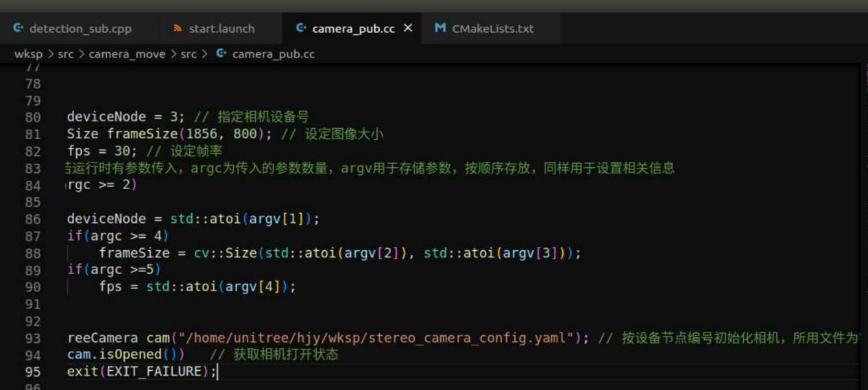The width and height of the screenshot is (868, 390).
Task: Click the C++ icon on detection_sub.cpp tab
Action: pyautogui.click(x=19, y=28)
